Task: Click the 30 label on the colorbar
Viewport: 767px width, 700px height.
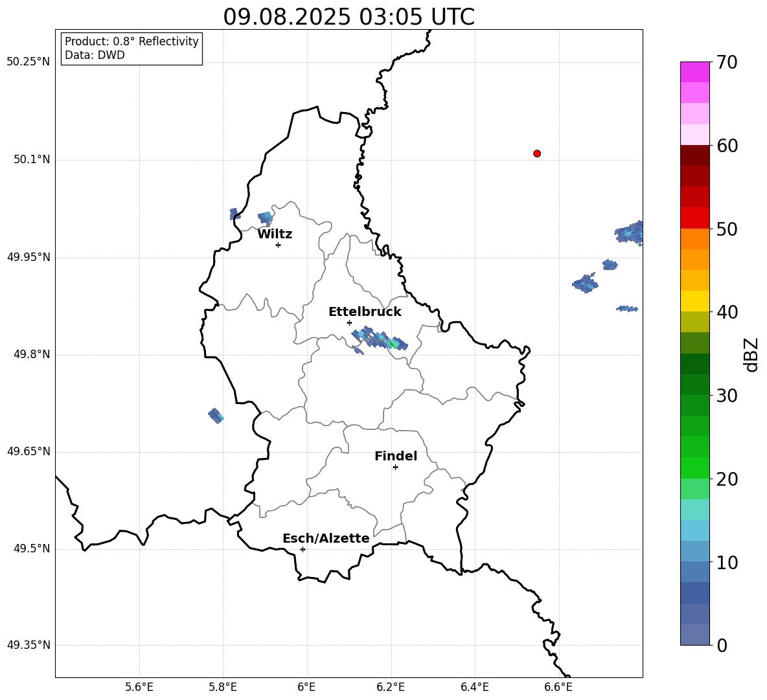Action: 727,396
